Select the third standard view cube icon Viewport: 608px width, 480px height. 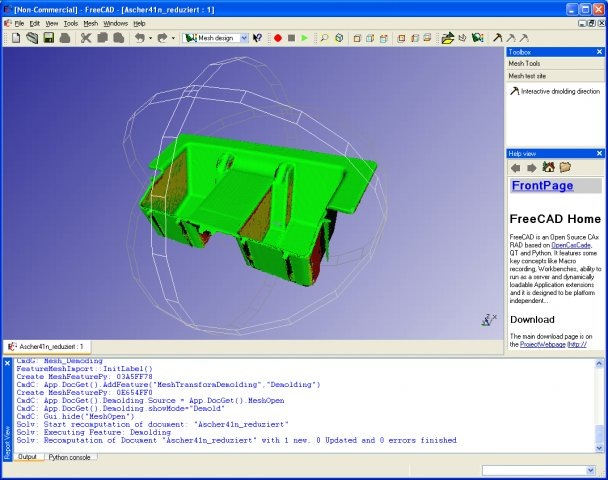tap(384, 38)
